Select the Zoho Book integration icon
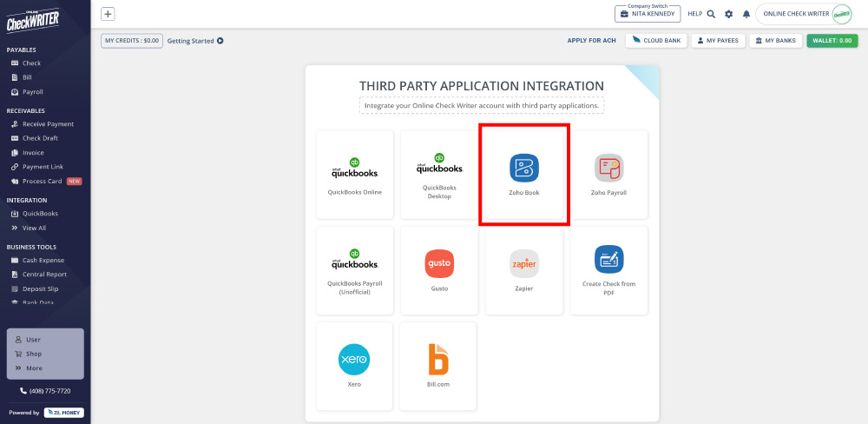Viewport: 868px width, 424px height. pyautogui.click(x=524, y=168)
